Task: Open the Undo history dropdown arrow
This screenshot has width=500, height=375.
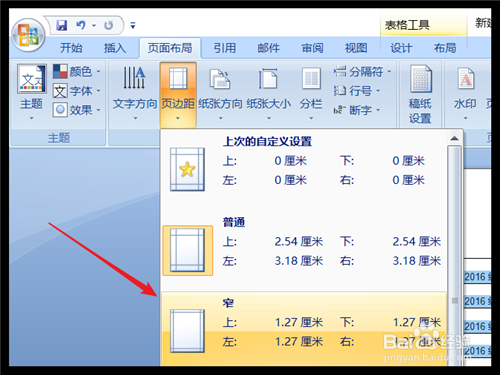Action: (x=94, y=25)
